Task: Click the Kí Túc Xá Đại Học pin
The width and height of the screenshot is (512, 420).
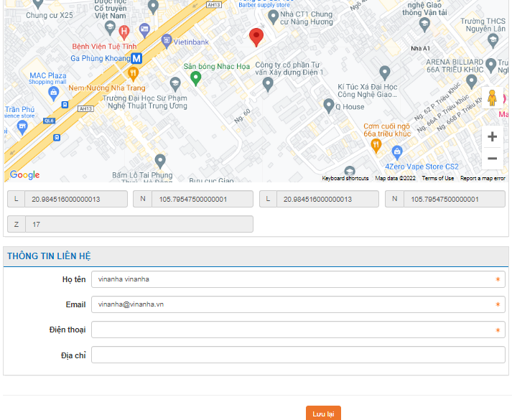Action: [385, 73]
